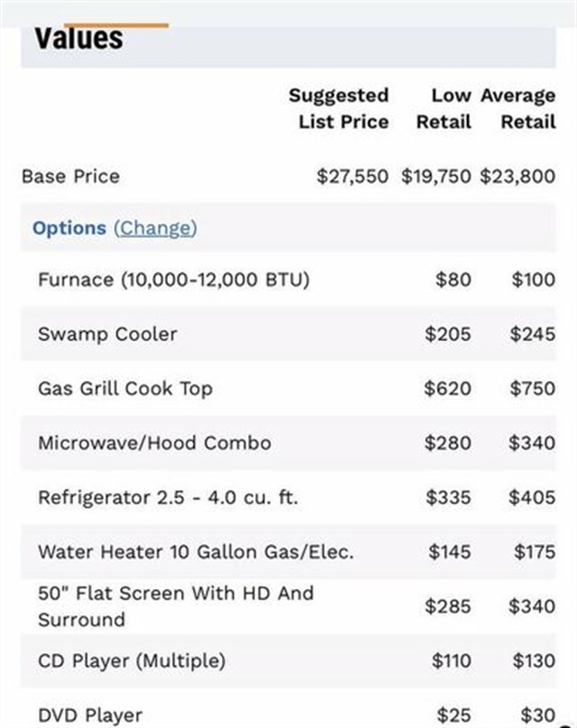Click the $19,750 low retail base value
The width and height of the screenshot is (577, 728).
[x=436, y=176]
